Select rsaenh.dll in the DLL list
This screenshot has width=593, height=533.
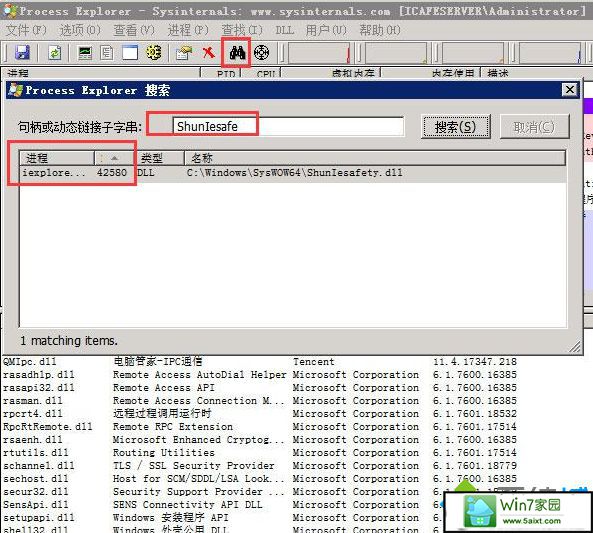(x=33, y=440)
